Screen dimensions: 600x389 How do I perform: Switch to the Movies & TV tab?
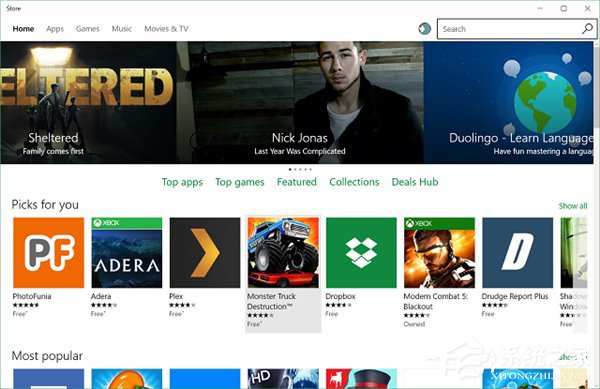click(x=166, y=29)
